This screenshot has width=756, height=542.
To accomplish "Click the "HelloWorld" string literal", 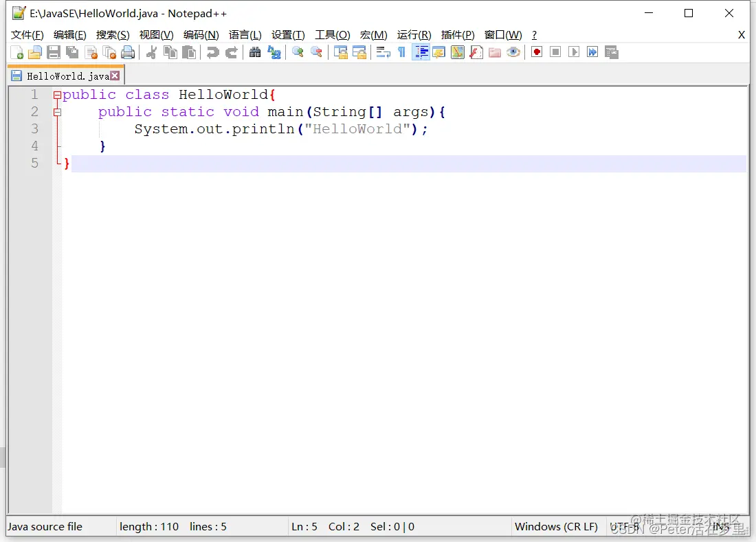I will (x=357, y=129).
